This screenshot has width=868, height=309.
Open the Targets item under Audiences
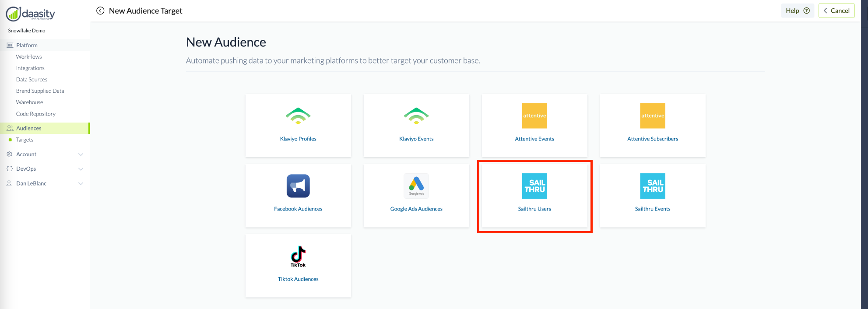click(x=25, y=140)
